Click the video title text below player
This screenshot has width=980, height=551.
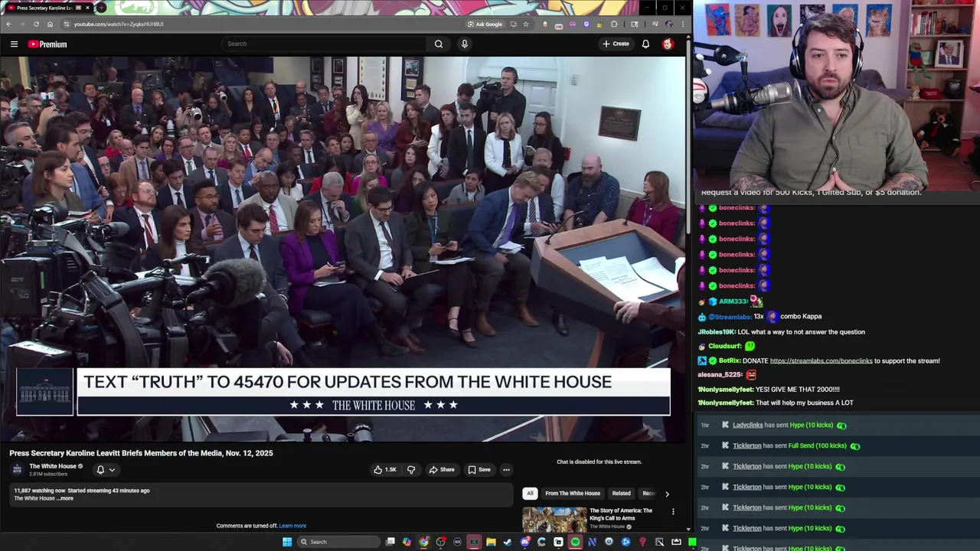(x=141, y=453)
